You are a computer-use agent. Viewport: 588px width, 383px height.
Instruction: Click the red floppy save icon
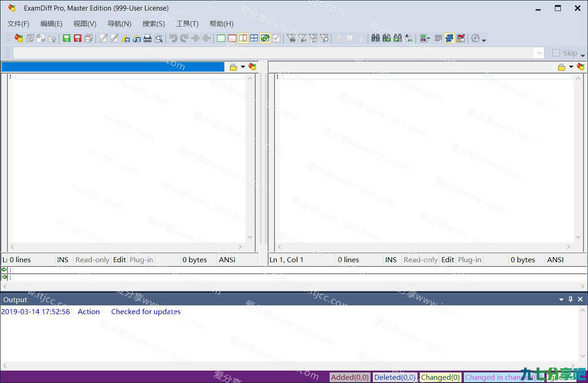click(x=78, y=38)
